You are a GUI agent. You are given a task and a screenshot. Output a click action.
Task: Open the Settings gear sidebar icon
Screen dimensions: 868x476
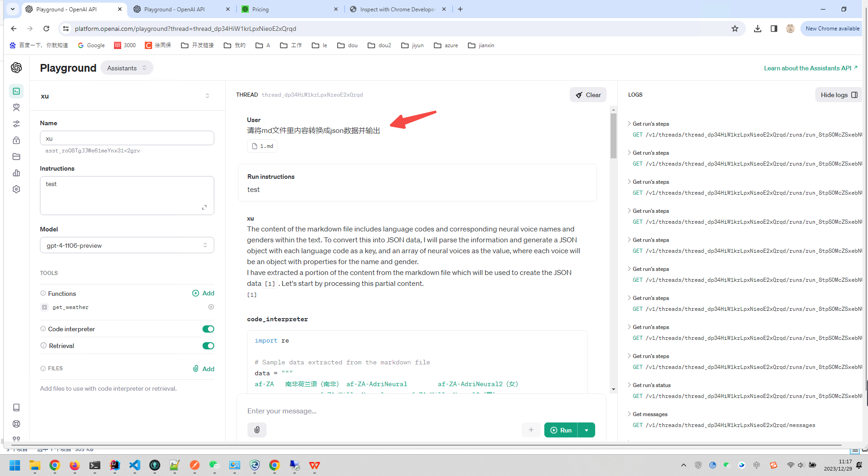coord(16,189)
